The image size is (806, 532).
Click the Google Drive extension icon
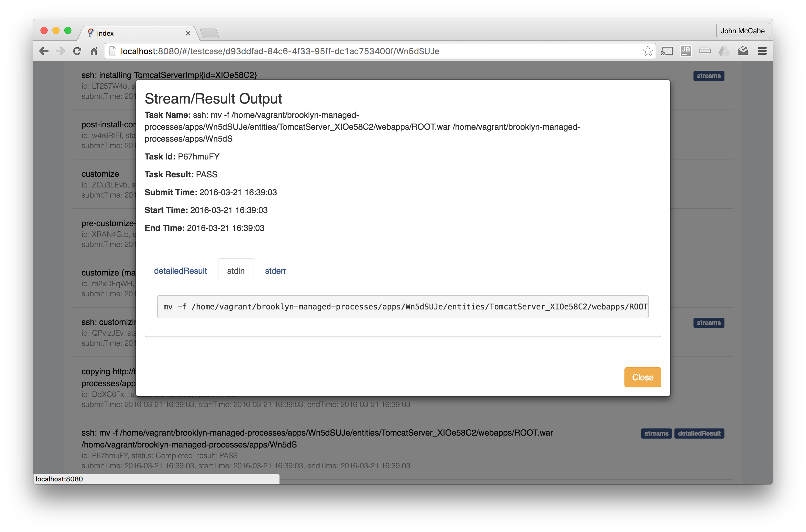[724, 51]
